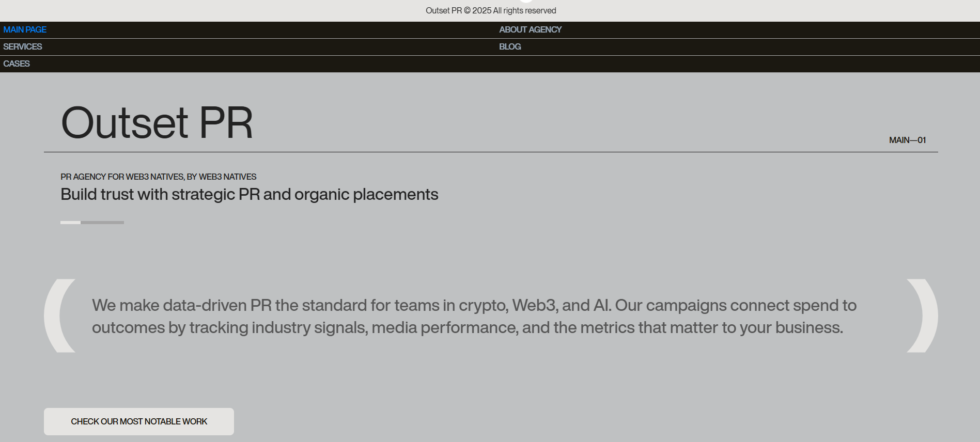Click the CHECK OUR MOST NOTABLE WORK button
This screenshot has height=442, width=980.
138,421
